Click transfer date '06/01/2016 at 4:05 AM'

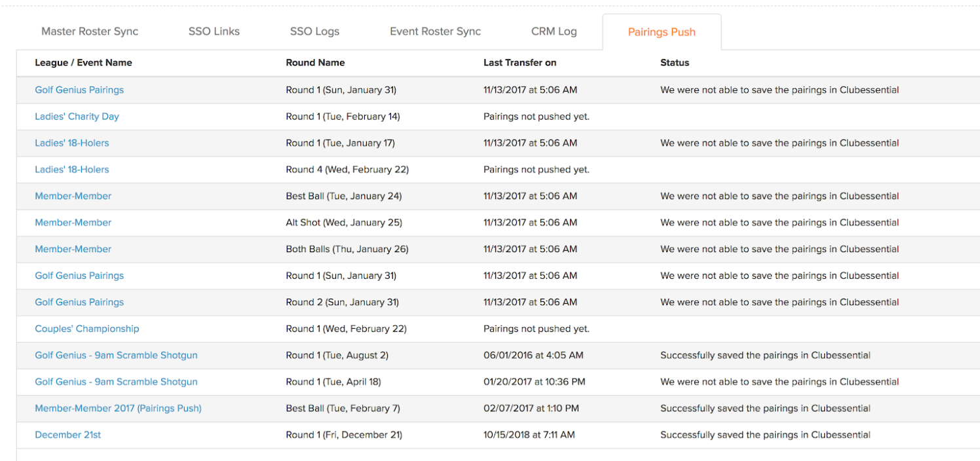coord(533,356)
